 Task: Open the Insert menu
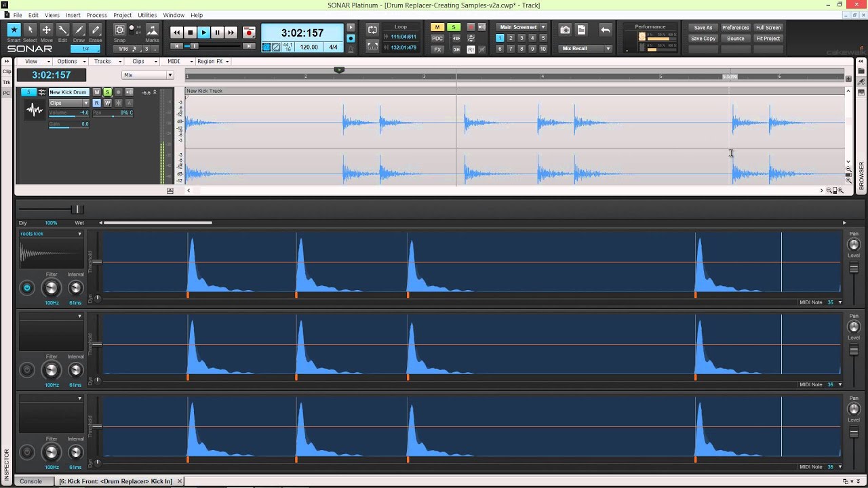[x=73, y=15]
